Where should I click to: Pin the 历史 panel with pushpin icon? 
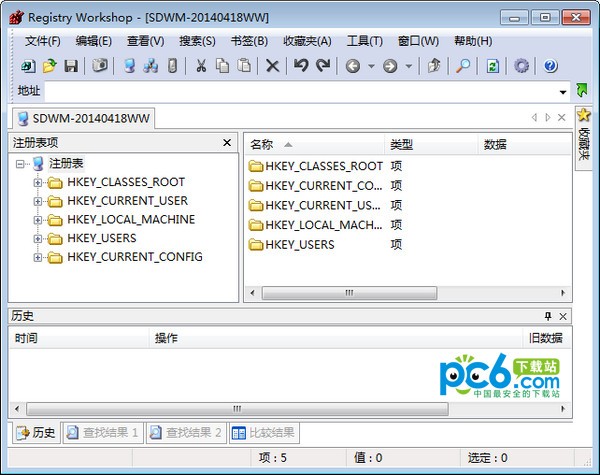point(548,316)
